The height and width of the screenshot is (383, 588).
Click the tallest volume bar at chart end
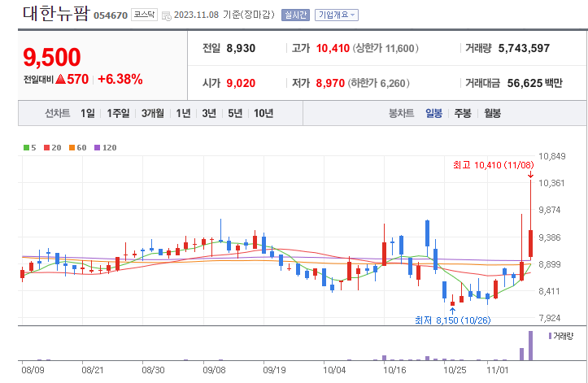[x=530, y=346]
